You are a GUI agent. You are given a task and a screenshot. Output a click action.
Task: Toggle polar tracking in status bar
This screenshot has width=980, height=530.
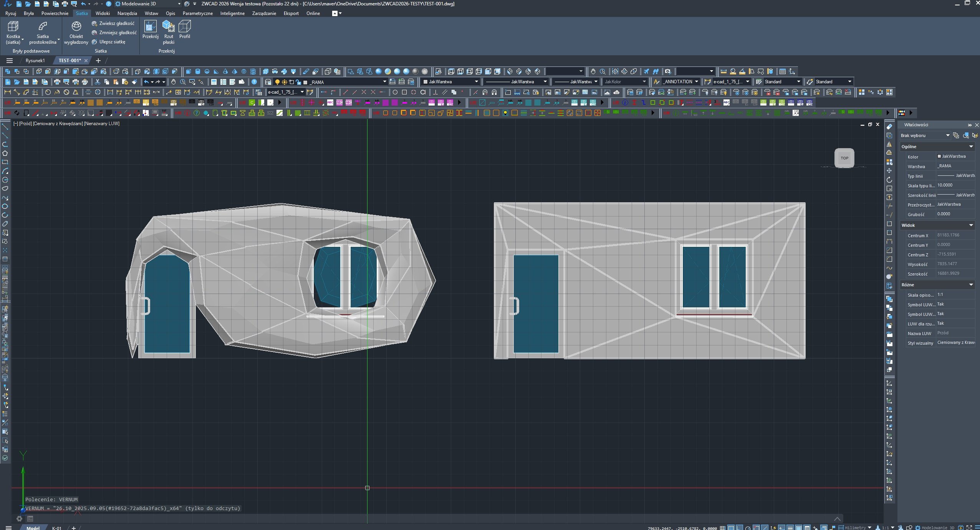(x=748, y=528)
